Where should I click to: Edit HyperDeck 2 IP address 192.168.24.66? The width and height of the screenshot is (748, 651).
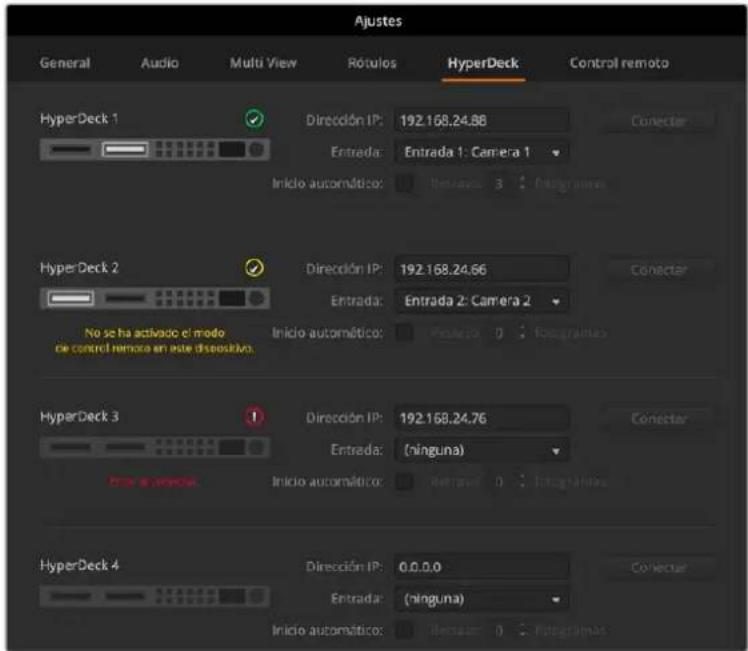481,269
